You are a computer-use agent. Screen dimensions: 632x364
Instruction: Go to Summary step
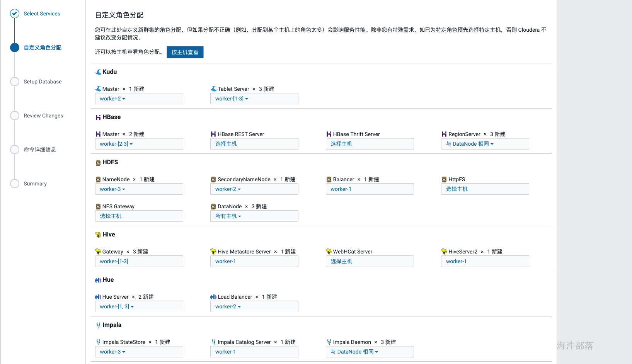click(35, 184)
